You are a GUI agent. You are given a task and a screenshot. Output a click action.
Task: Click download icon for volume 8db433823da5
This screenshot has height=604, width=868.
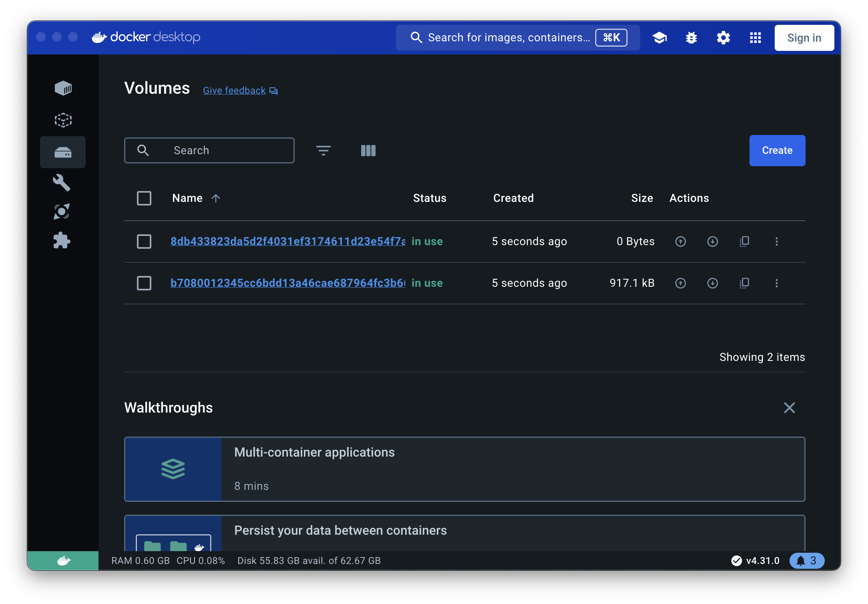tap(713, 242)
